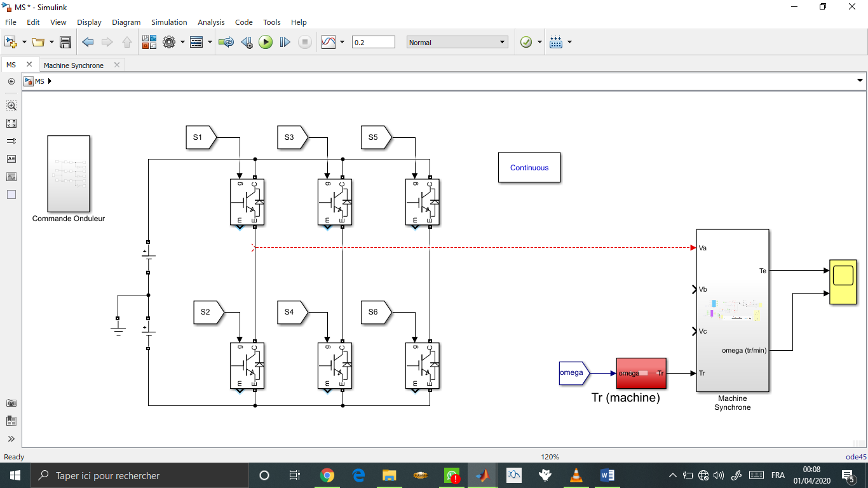Click the Back navigation arrow

point(88,43)
